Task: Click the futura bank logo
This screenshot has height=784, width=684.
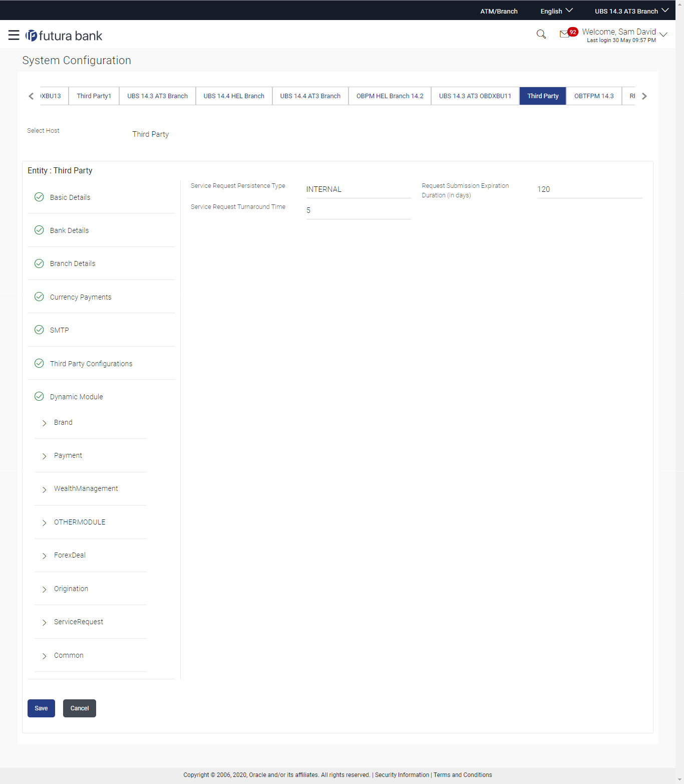Action: (64, 36)
